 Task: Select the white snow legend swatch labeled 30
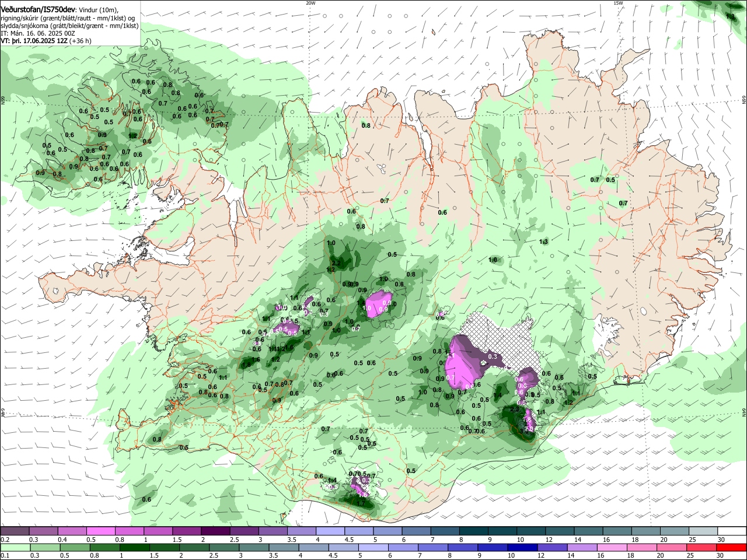(732, 531)
